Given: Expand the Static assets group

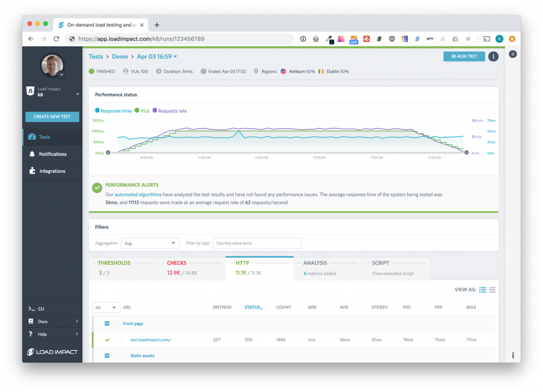Looking at the screenshot, I should 107,355.
